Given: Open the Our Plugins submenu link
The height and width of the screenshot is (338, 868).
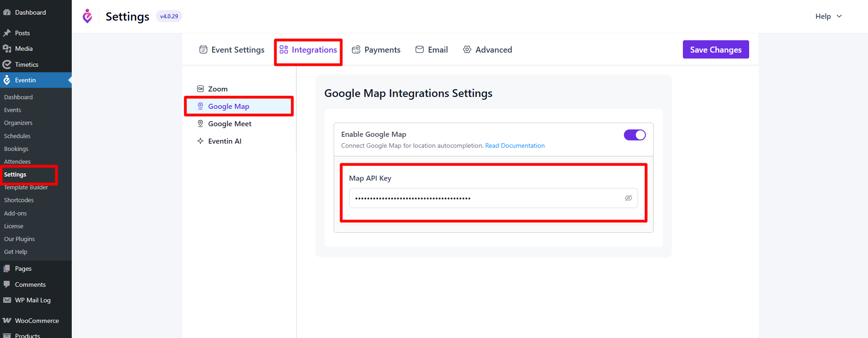Looking at the screenshot, I should pos(19,239).
